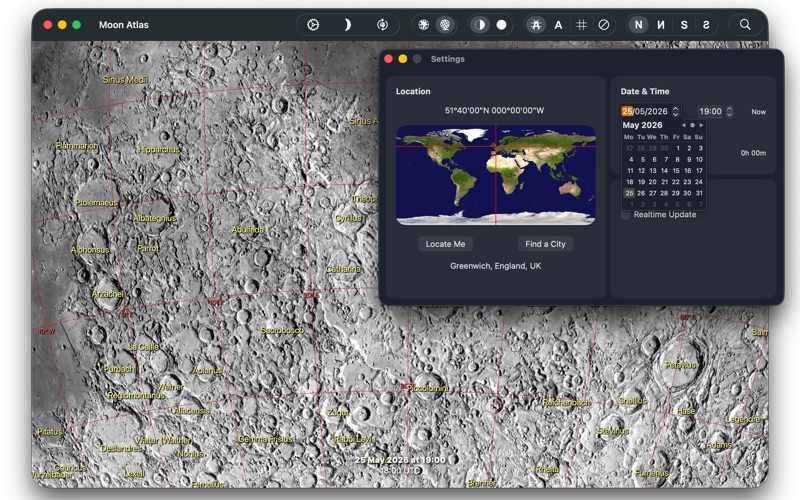Click the 25 May 2026 at 19:00 overlay
800x500 pixels.
(x=400, y=460)
